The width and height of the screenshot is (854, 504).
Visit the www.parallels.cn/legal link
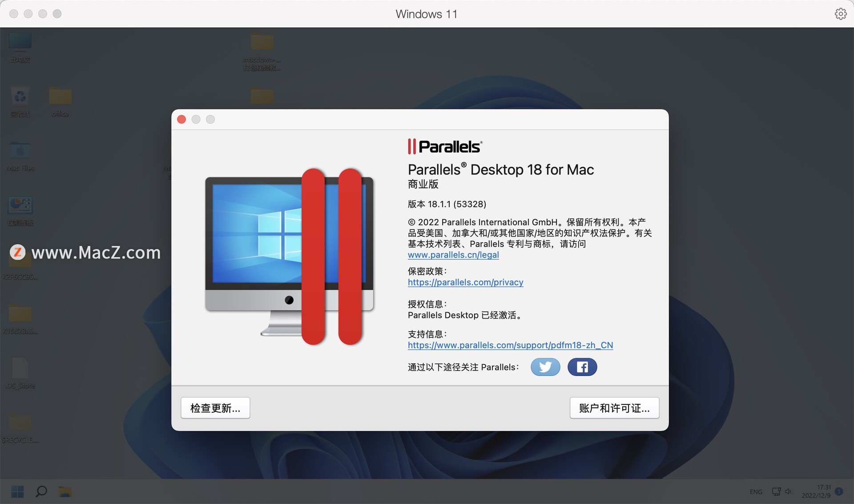coord(453,255)
